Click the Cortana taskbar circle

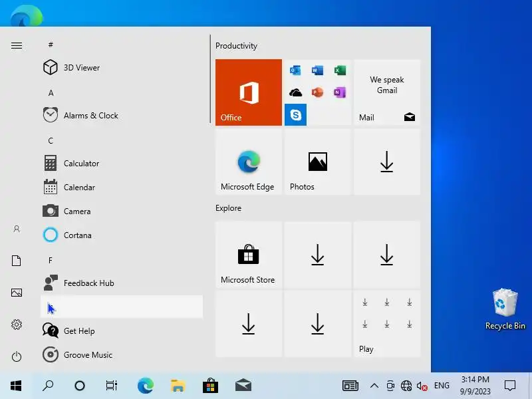click(80, 386)
